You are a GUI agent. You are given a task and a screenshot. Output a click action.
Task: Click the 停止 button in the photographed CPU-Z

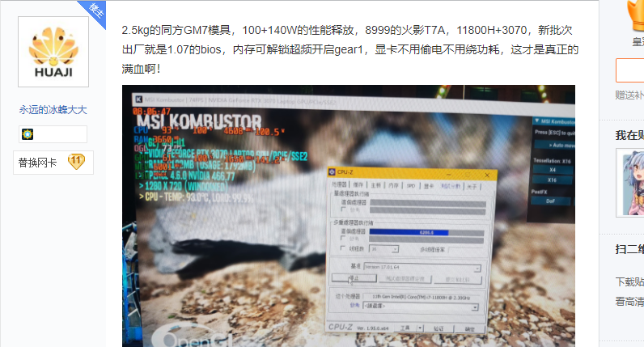[x=354, y=278]
